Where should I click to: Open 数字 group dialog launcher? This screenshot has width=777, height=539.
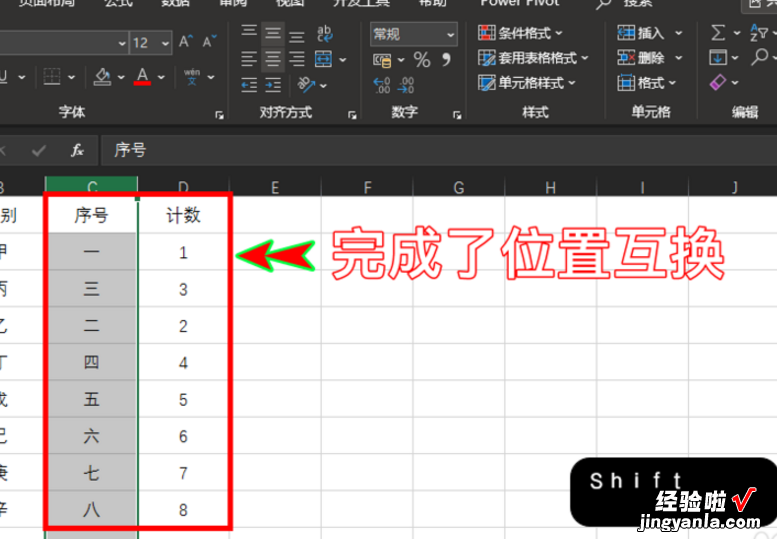(457, 115)
